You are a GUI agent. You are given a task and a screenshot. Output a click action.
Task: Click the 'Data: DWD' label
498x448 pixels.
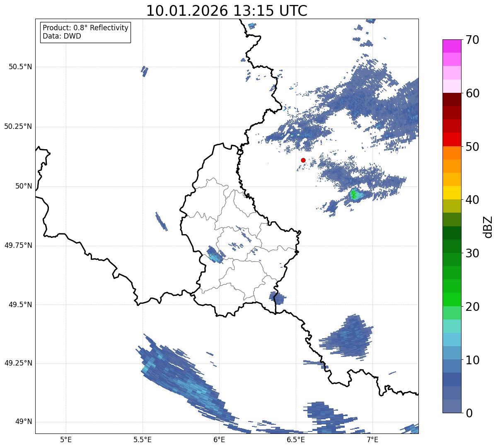pos(62,36)
